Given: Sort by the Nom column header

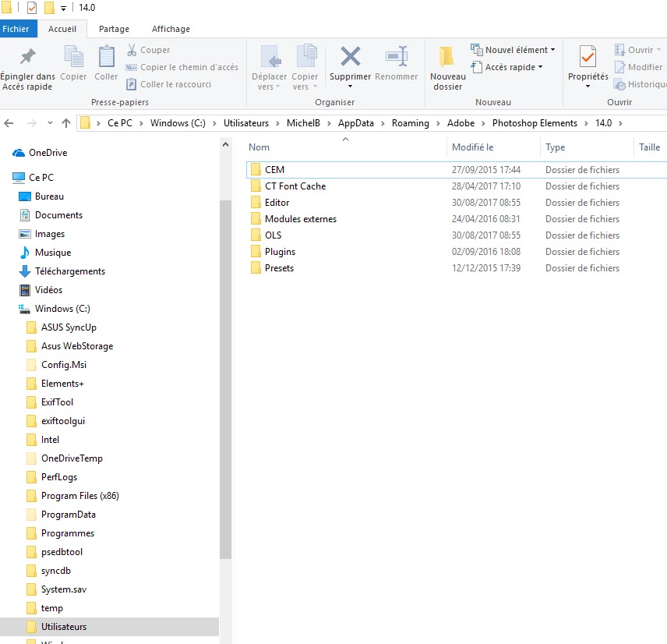Looking at the screenshot, I should tap(346, 147).
